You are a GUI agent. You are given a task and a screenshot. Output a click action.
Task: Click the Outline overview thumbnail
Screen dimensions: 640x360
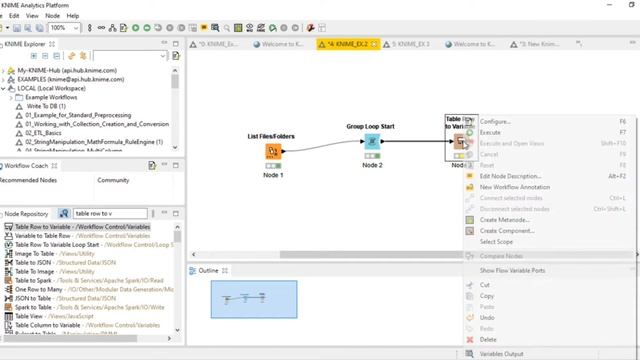[254, 299]
